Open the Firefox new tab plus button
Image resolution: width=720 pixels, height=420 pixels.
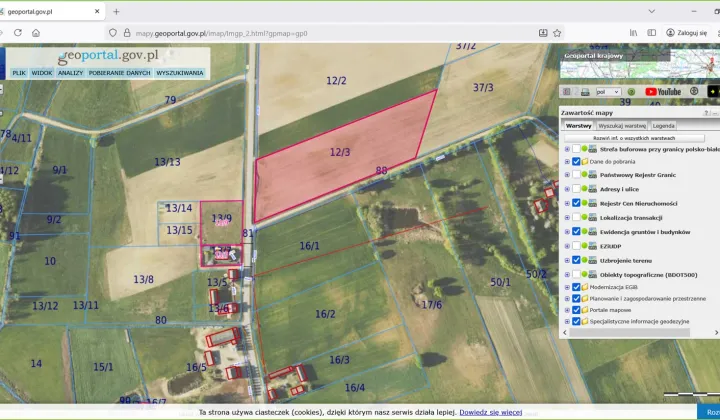point(117,12)
